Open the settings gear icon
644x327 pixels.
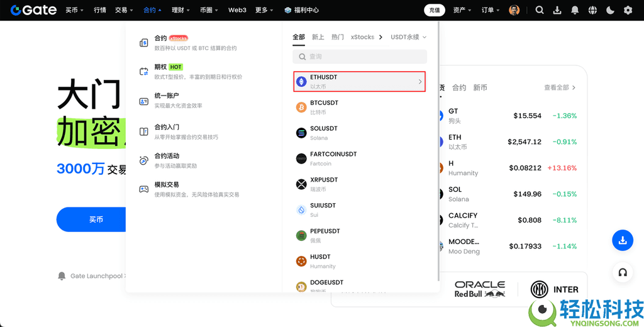pyautogui.click(x=628, y=10)
